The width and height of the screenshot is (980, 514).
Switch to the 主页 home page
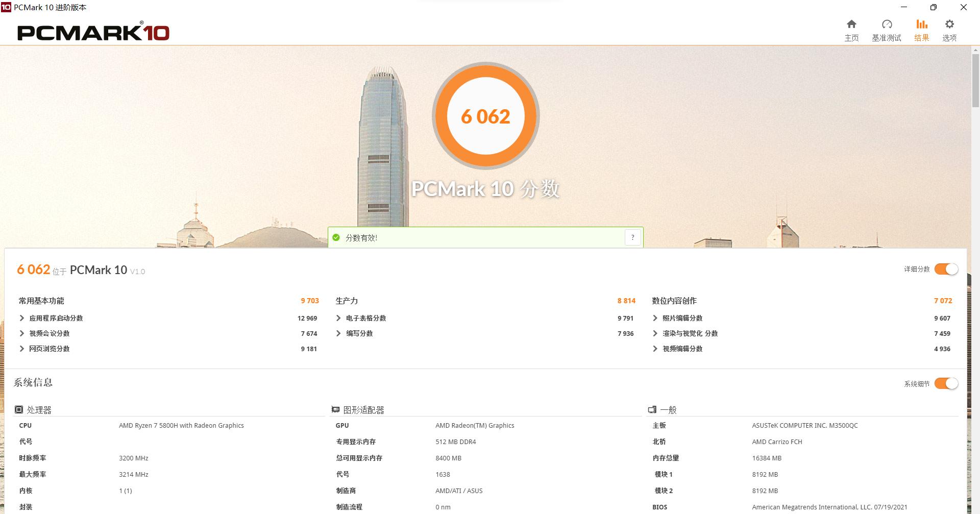pos(851,29)
